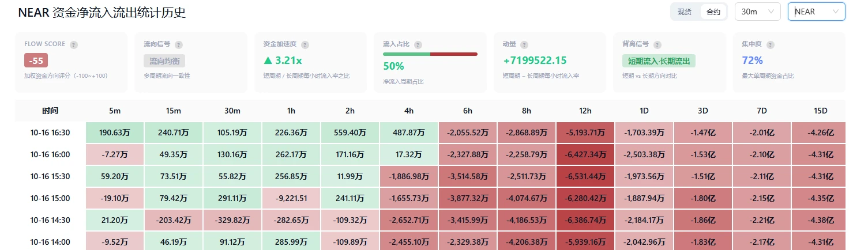This screenshot has width=868, height=250.
Task: Click the -329.82万 cell
Action: 232,220
